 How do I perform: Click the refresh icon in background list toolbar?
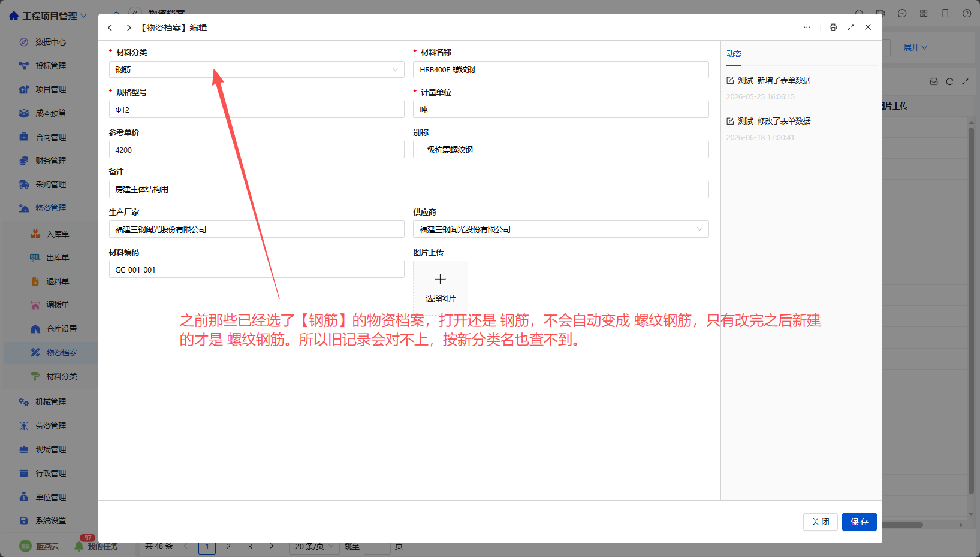coord(949,81)
